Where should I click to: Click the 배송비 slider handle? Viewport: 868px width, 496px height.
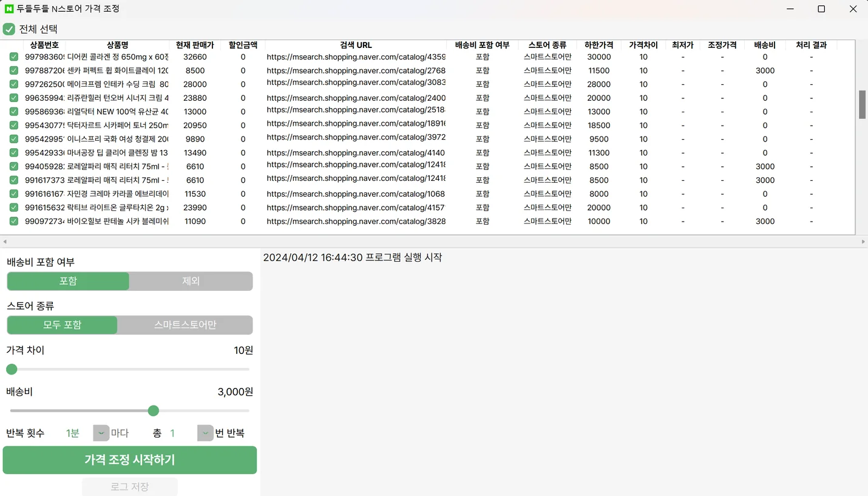pos(154,411)
